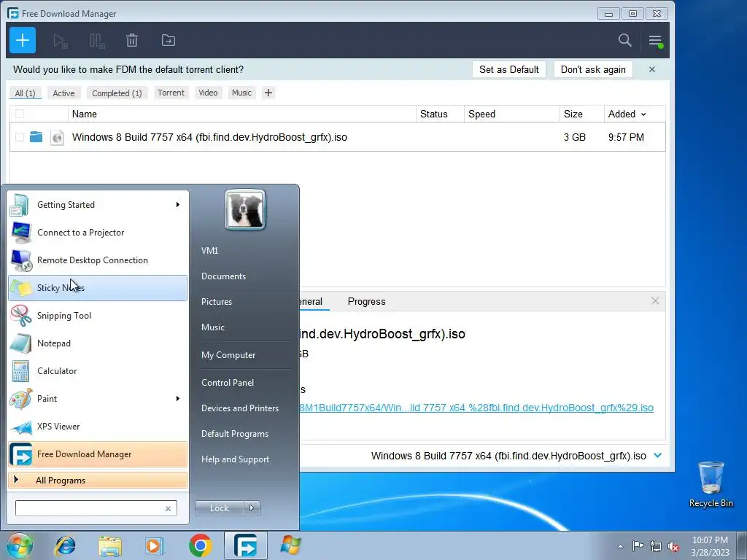
Task: Open Notepad from Start menu
Action: (98, 343)
